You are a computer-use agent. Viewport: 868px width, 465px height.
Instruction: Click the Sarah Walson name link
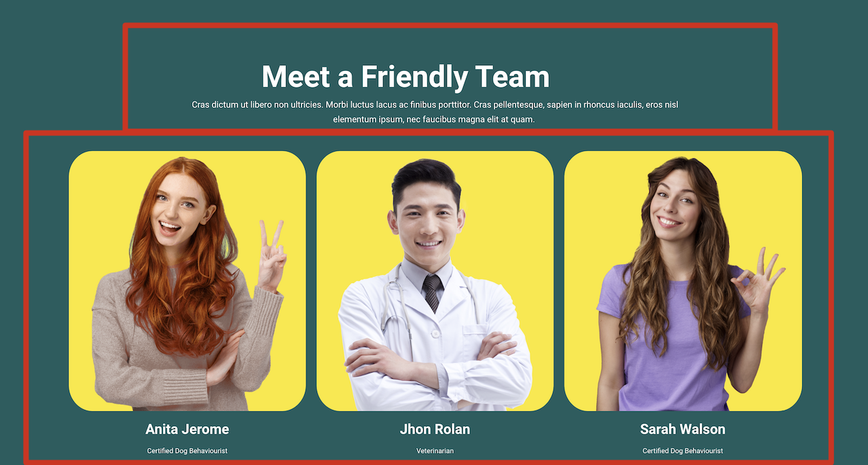[683, 430]
